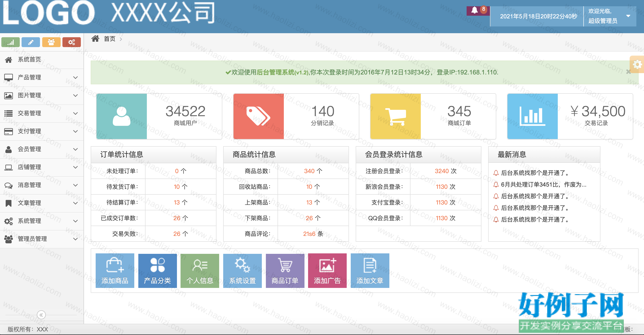Select the 系统管理 menu item
This screenshot has width=644, height=335.
point(42,221)
